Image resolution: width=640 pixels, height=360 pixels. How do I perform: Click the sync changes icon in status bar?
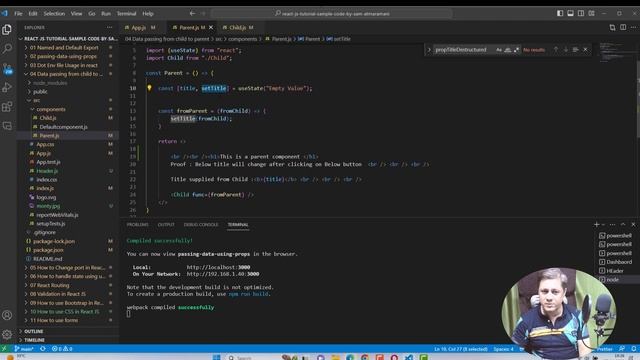tap(43, 349)
